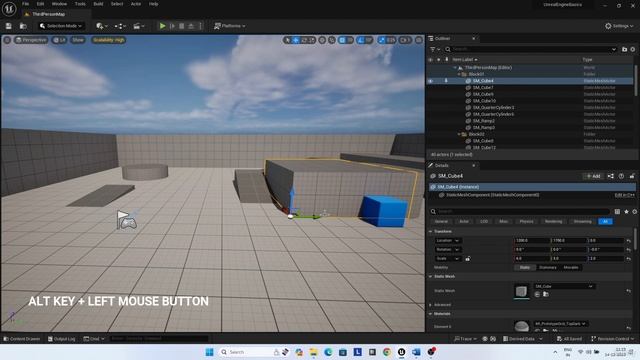Select SM_Cube7 in the Outliner

483,88
